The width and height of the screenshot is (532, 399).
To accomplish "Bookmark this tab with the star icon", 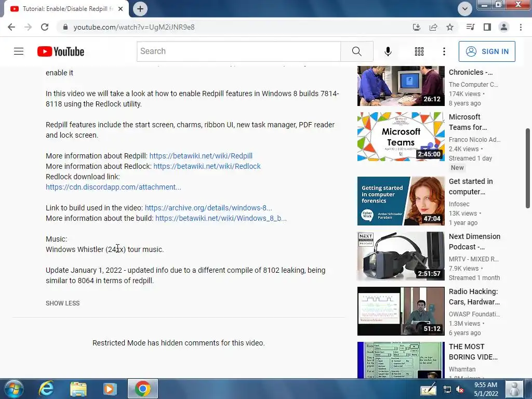I will [450, 27].
